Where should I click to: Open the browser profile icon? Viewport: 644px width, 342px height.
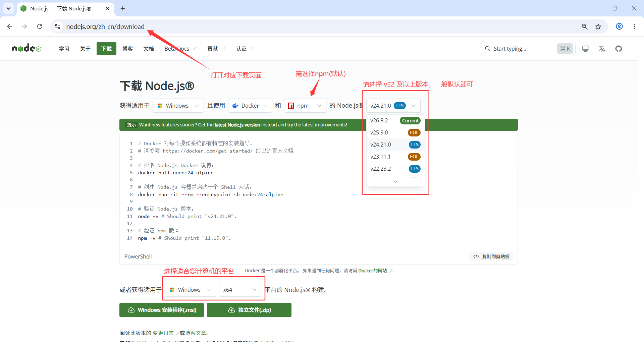click(620, 26)
